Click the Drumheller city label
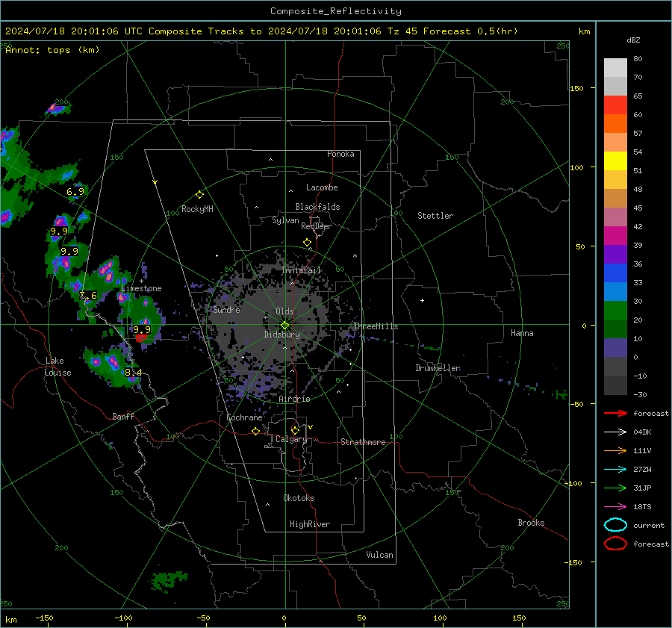 [438, 368]
